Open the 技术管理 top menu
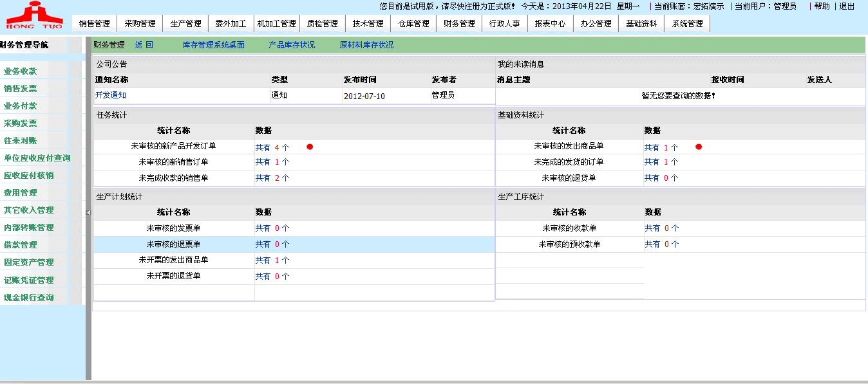The height and width of the screenshot is (384, 868). (x=368, y=24)
